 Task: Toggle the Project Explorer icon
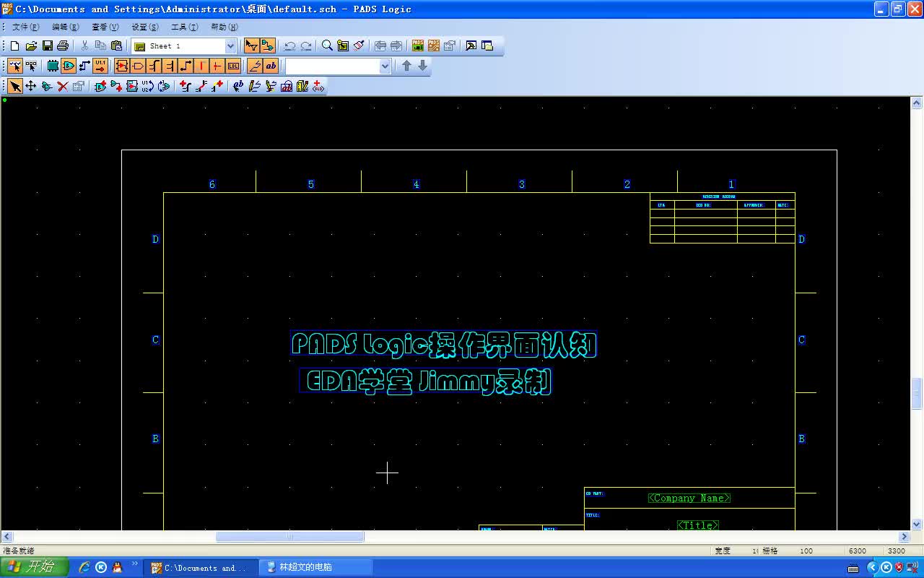coord(487,46)
